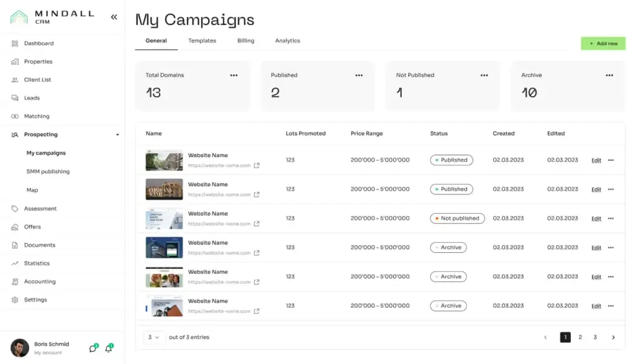Open the Settings gear in sidebar

pos(15,300)
